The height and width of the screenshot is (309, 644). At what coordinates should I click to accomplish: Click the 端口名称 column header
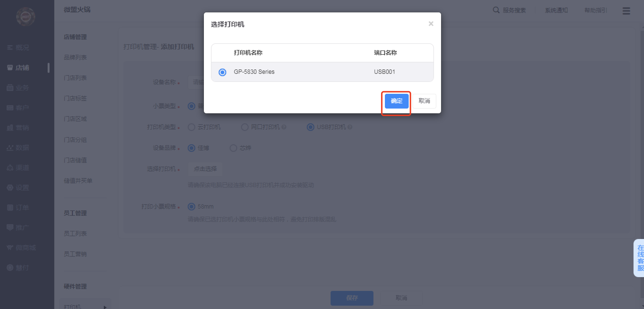385,53
